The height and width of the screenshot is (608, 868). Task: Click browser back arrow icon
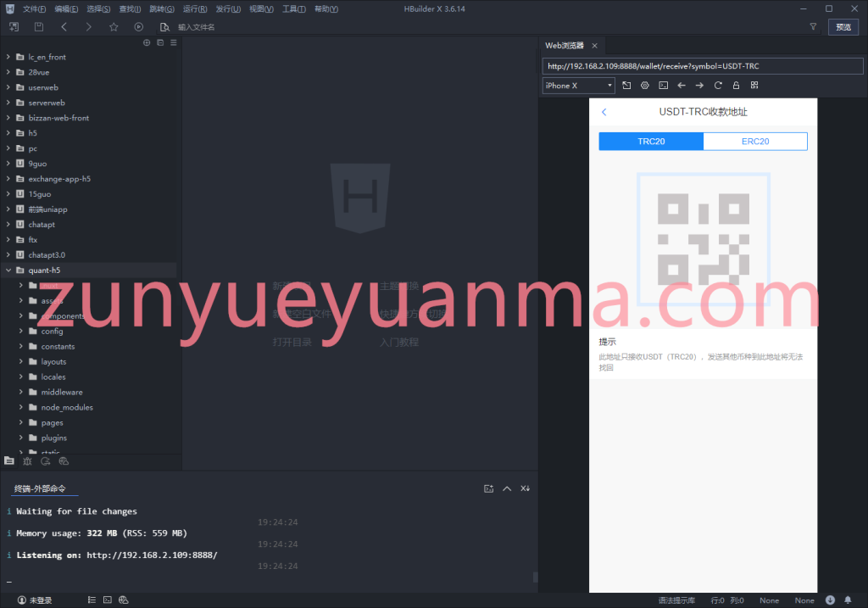[682, 86]
